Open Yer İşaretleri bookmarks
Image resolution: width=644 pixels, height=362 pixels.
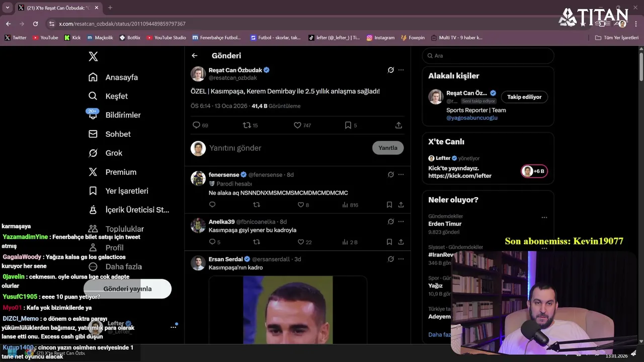click(x=118, y=191)
